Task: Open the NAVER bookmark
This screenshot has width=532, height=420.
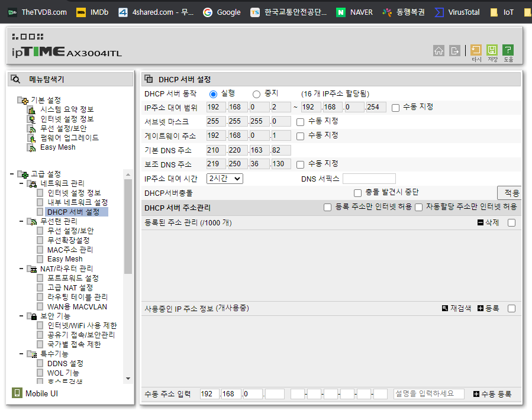Action: click(x=354, y=12)
